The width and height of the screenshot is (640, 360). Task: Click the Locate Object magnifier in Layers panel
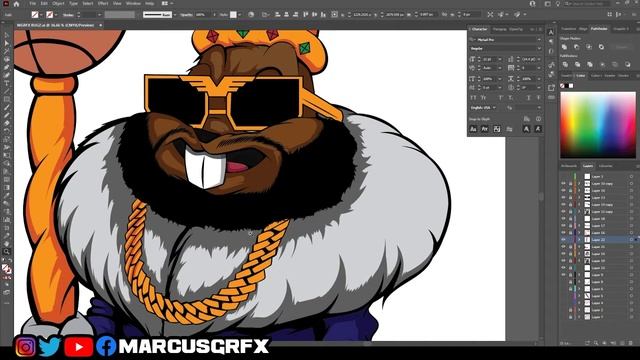[596, 343]
